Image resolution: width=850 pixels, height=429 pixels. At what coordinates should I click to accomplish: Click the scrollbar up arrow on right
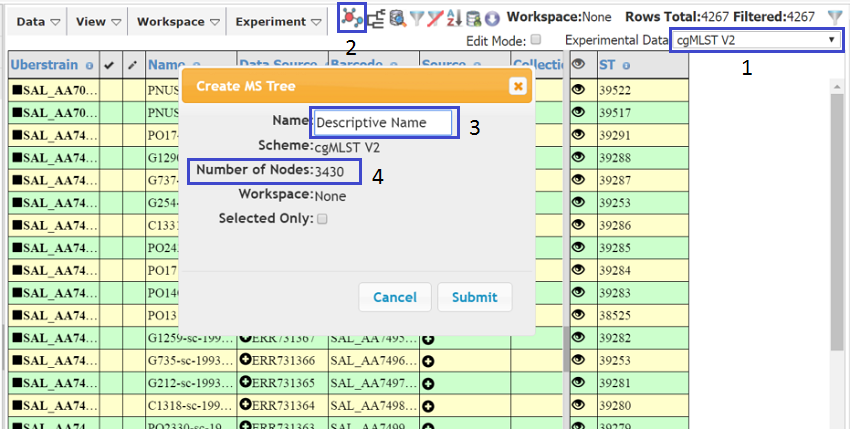click(x=837, y=87)
